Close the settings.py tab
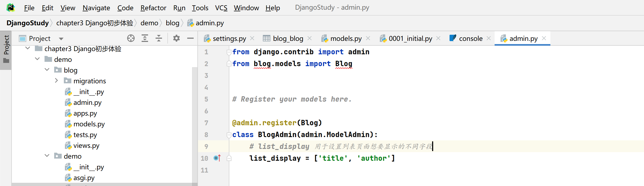 pyautogui.click(x=252, y=38)
